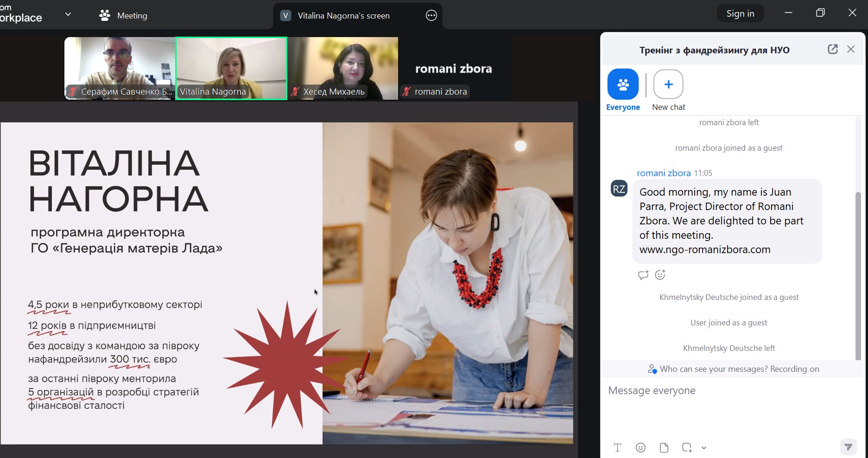The width and height of the screenshot is (868, 458).
Task: Pop out the chat panel window
Action: pyautogui.click(x=832, y=49)
